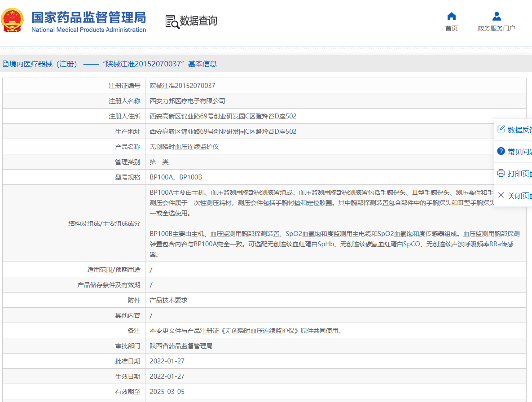
Task: Click the 常见问题 question mark icon
Action: (501, 151)
